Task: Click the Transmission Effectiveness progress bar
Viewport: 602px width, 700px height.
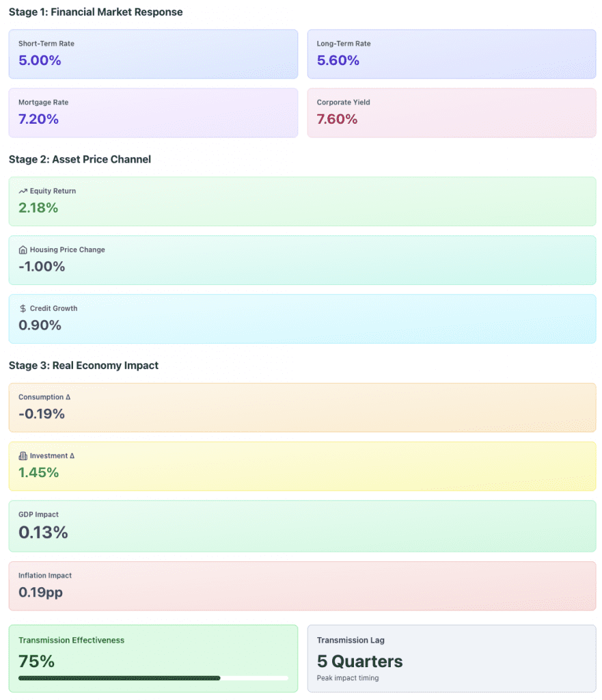Action: 152,678
